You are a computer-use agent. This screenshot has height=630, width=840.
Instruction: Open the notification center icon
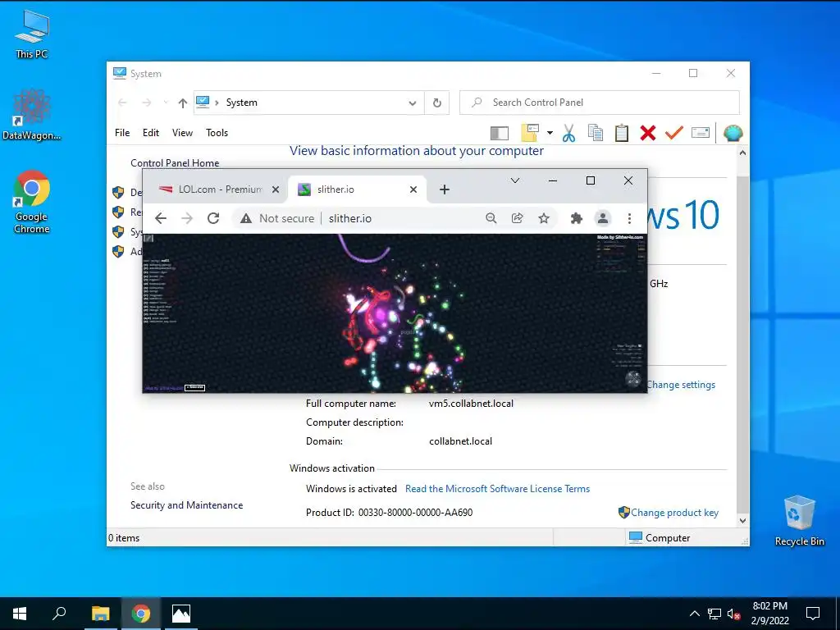(813, 614)
